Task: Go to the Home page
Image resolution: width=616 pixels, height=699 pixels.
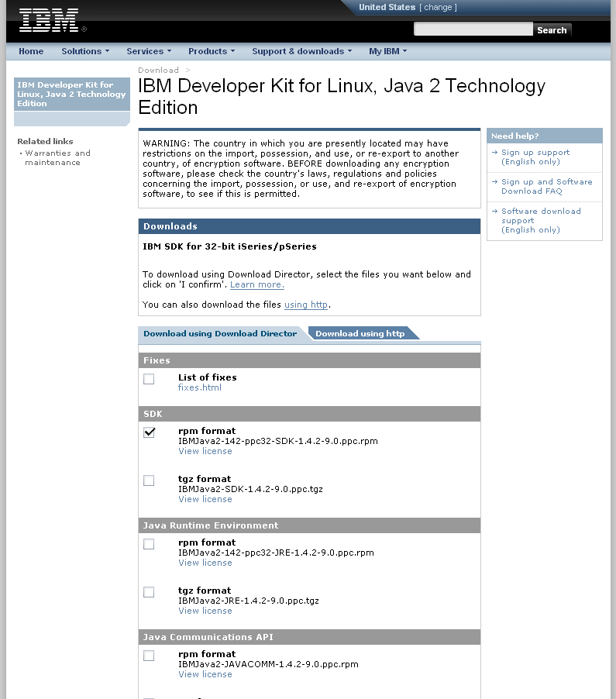Action: [31, 51]
